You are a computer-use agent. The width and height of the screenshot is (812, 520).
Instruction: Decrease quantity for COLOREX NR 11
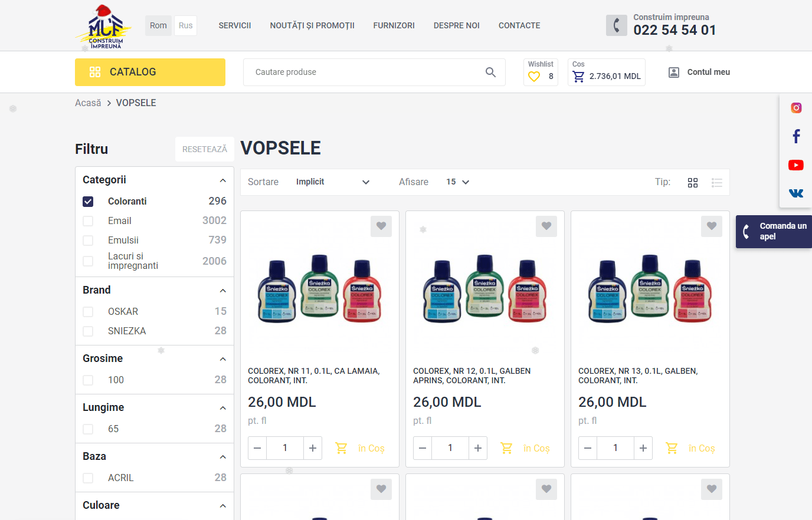257,448
